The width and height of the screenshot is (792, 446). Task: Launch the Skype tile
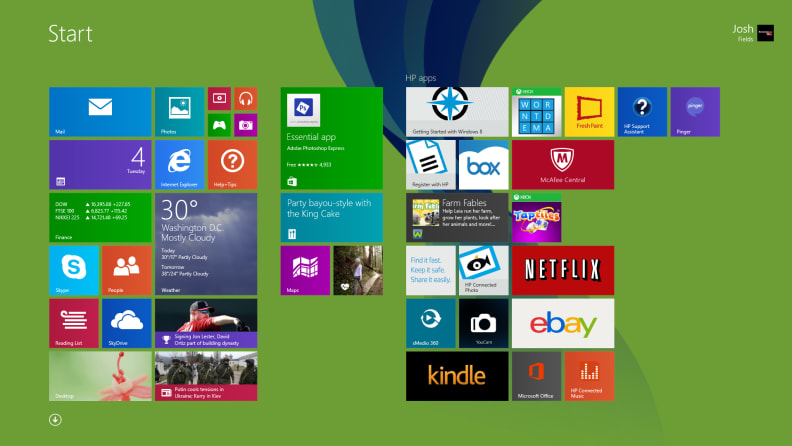[74, 270]
